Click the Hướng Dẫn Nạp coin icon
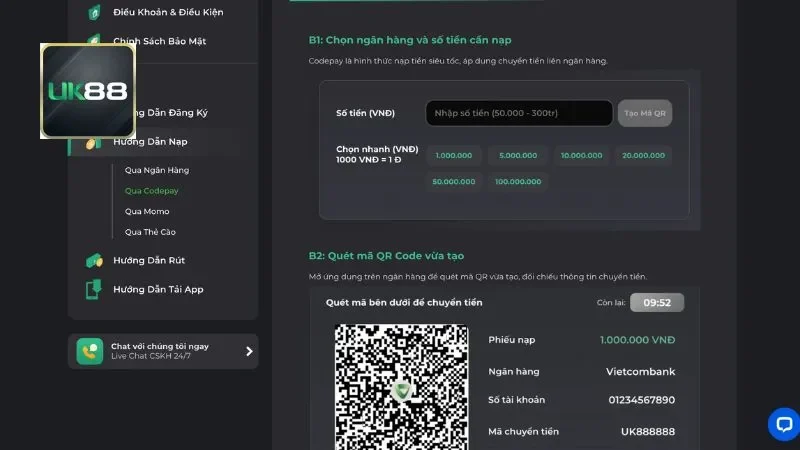 pyautogui.click(x=94, y=143)
